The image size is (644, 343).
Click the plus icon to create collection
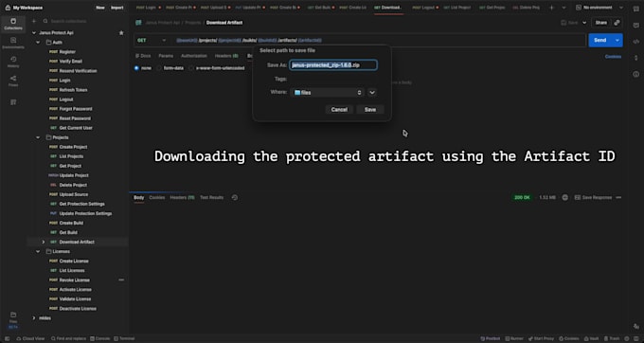34,21
